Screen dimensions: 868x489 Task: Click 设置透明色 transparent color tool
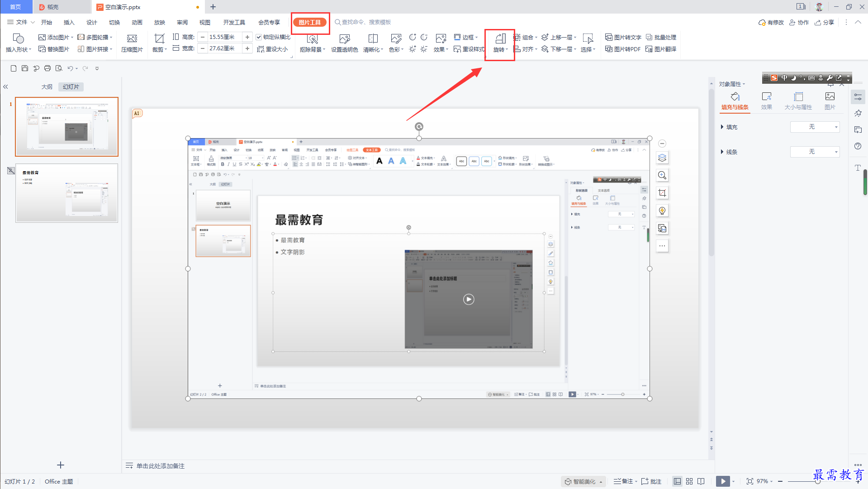[x=344, y=43]
